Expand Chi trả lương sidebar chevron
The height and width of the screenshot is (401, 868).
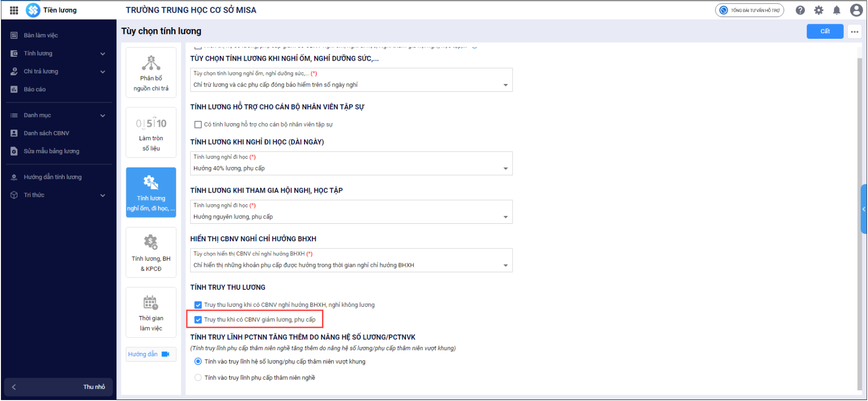[x=103, y=72]
